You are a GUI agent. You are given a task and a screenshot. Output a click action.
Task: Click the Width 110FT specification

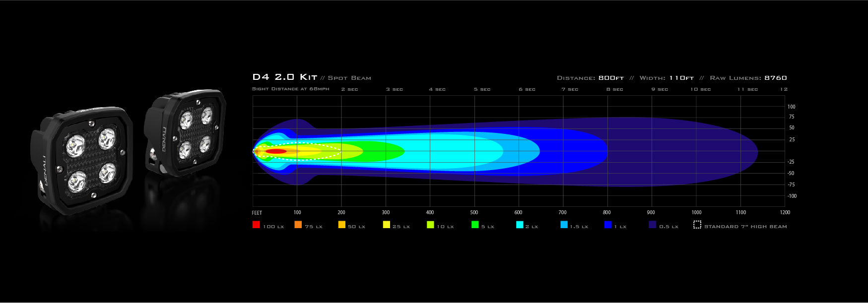tap(667, 78)
